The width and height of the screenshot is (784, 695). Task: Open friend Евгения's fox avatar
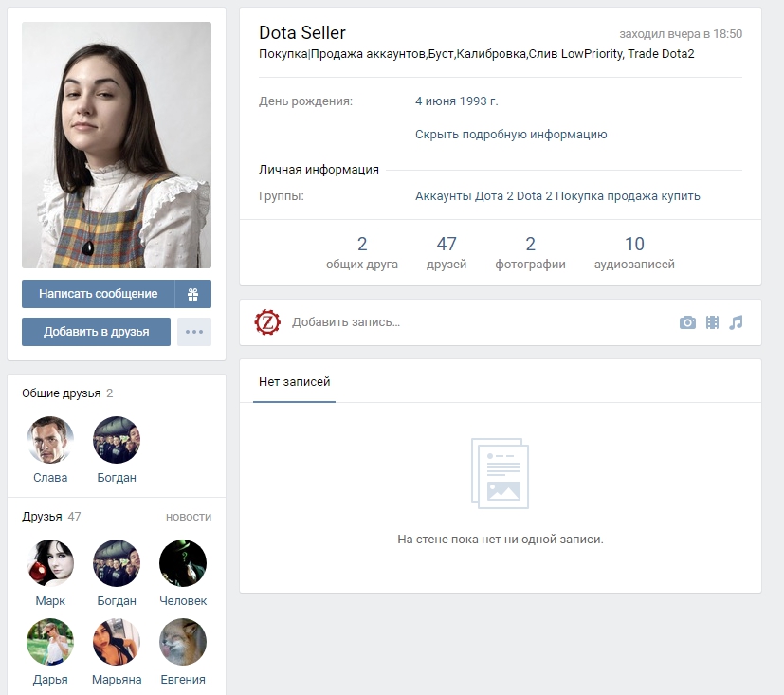click(183, 642)
